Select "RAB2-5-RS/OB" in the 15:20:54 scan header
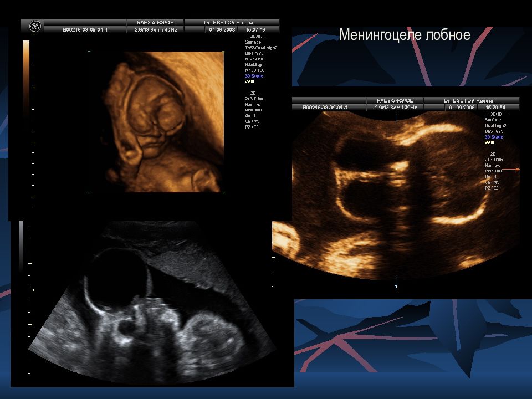 395,100
